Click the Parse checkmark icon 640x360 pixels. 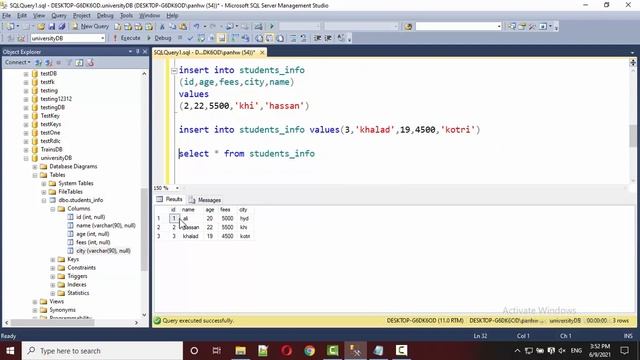(190, 38)
